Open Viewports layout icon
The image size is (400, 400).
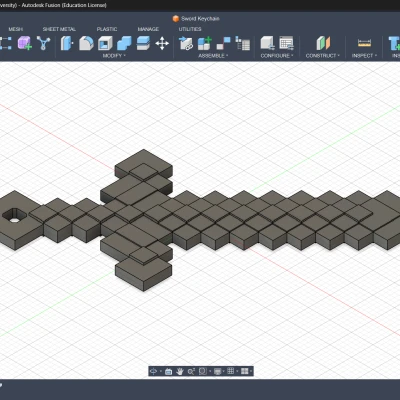(x=244, y=371)
